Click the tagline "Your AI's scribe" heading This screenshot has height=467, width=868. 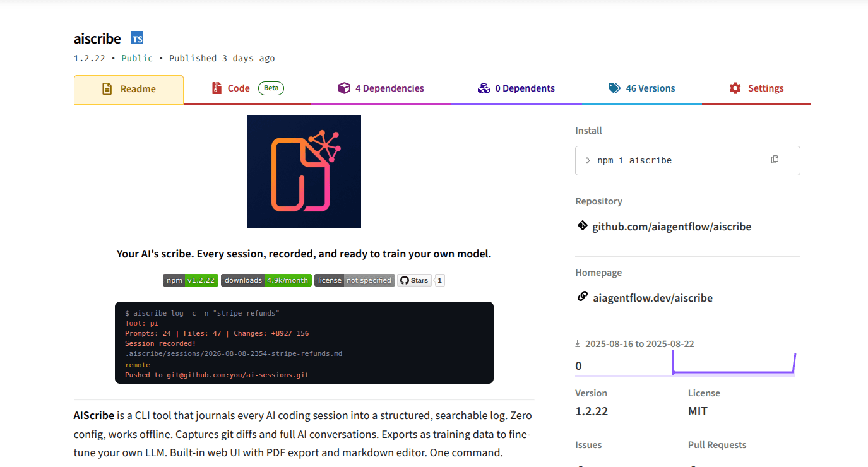click(x=304, y=254)
